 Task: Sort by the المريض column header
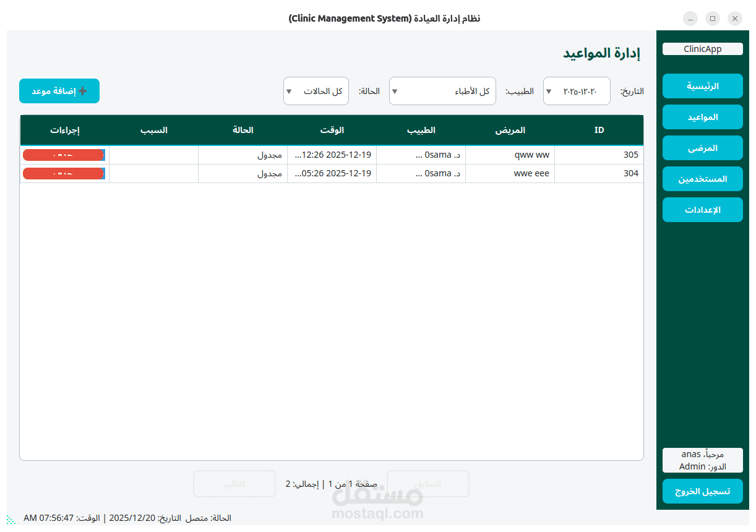click(510, 130)
